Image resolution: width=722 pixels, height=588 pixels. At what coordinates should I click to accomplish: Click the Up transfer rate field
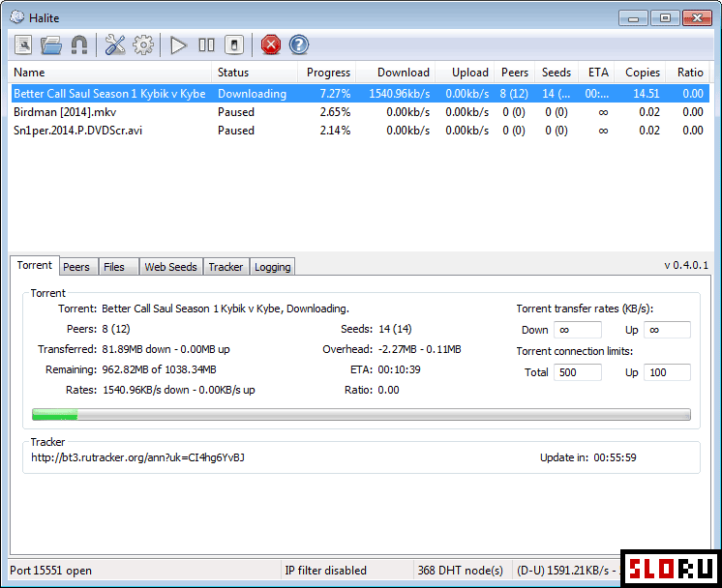pos(667,330)
